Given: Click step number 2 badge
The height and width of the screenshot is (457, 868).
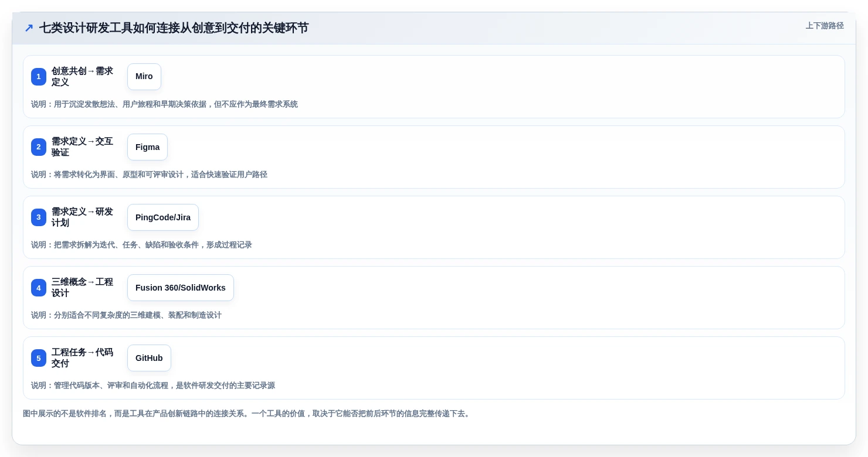Looking at the screenshot, I should [x=39, y=147].
